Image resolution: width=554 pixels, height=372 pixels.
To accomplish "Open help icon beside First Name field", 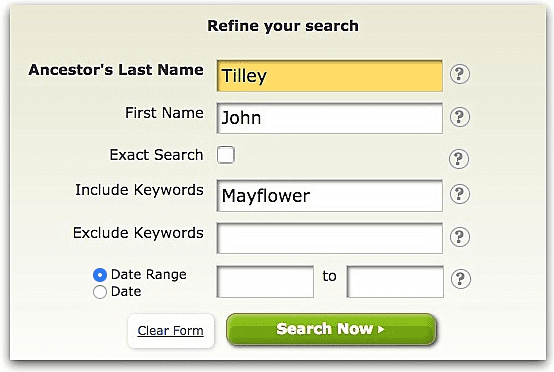I will (460, 117).
